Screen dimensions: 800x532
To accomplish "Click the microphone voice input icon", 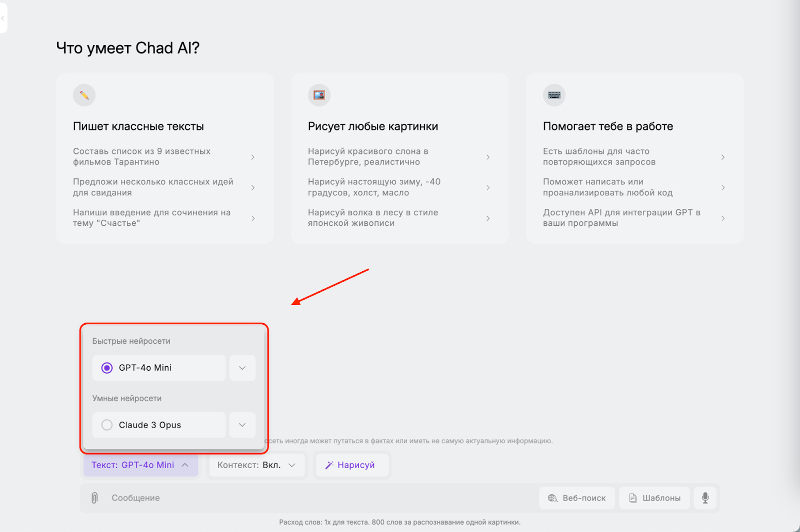I will (x=705, y=498).
